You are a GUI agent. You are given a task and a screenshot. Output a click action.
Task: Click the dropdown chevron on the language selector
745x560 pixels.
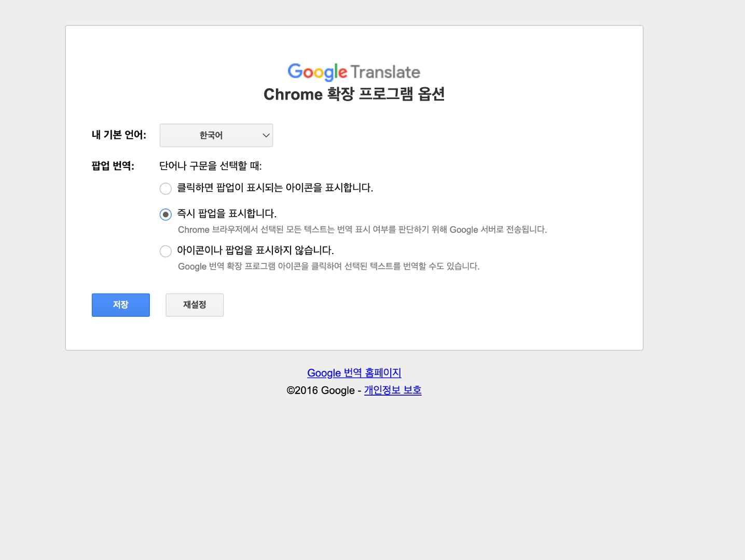pos(266,135)
